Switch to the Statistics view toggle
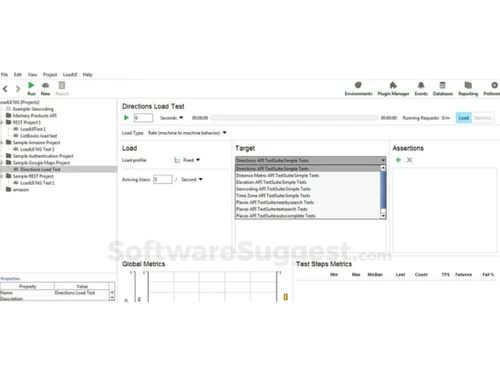Viewport: 500px width, 375px height. click(483, 118)
